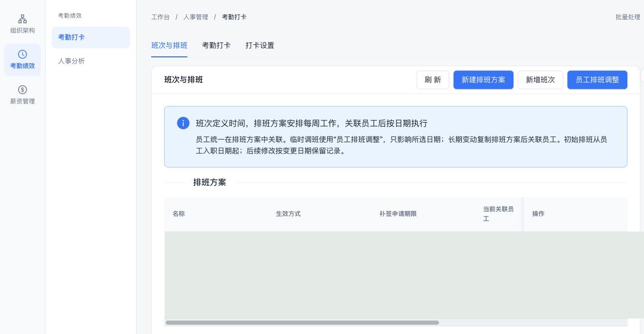Open 员工排班调整 button
The width and height of the screenshot is (644, 334).
pyautogui.click(x=597, y=80)
